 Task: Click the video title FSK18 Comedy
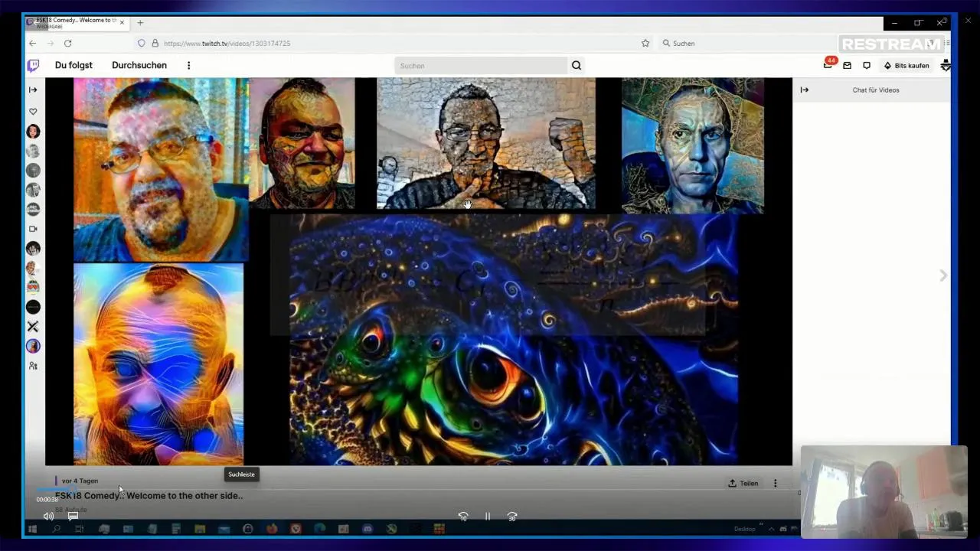tap(149, 496)
